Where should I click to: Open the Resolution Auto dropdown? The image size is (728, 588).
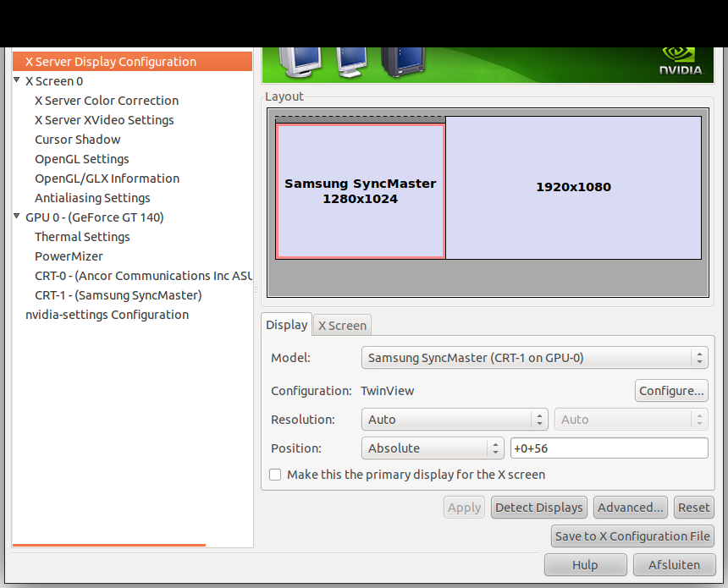(455, 420)
